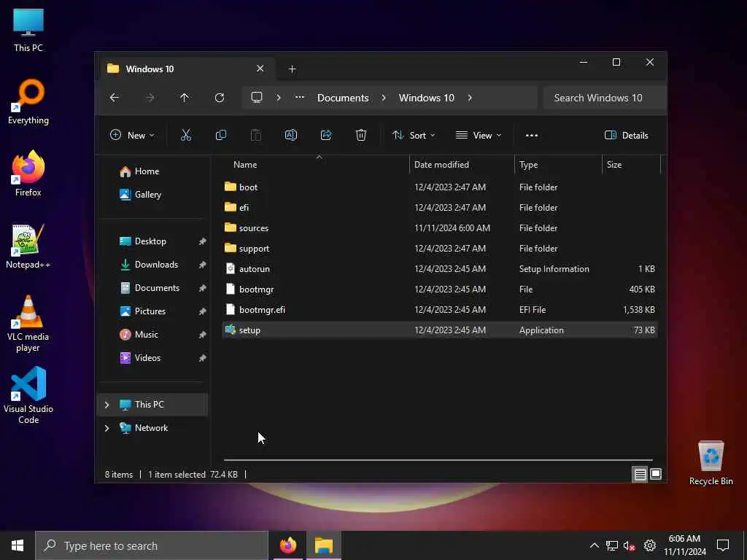The height and width of the screenshot is (560, 747).
Task: Show hidden tray icons chevron
Action: click(594, 545)
